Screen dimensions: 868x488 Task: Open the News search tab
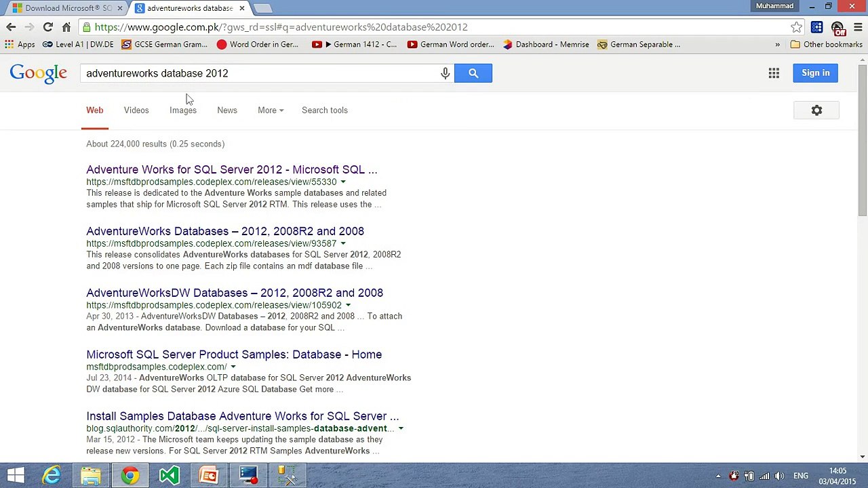(227, 110)
